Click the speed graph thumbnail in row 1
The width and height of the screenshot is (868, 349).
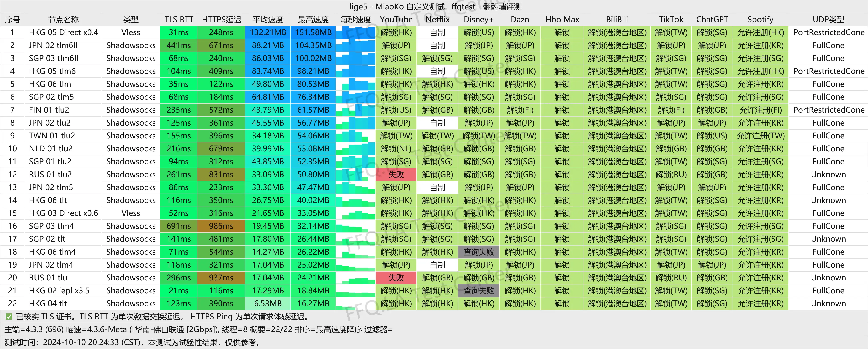[356, 32]
